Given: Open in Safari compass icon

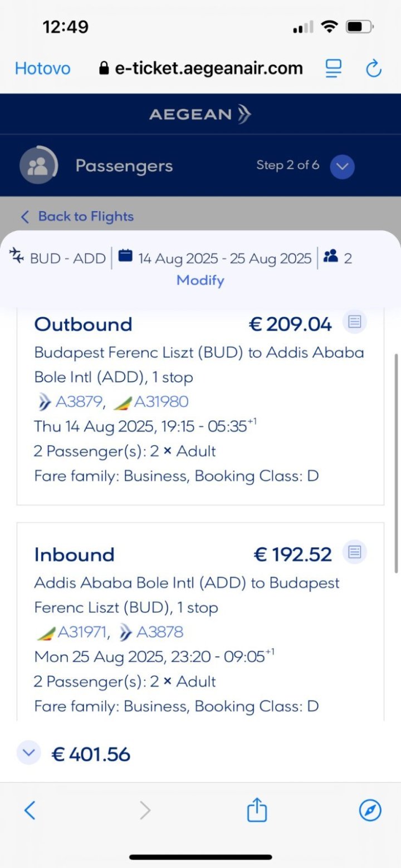Looking at the screenshot, I should 370,810.
